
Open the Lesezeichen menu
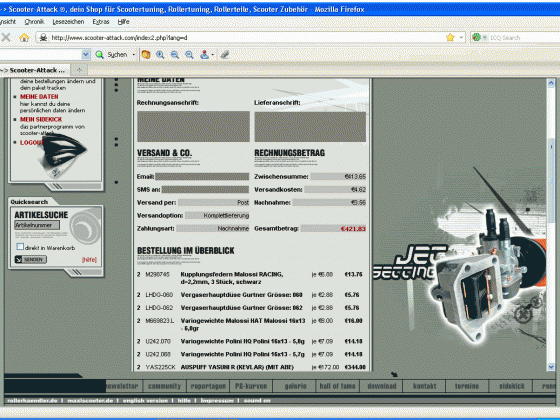tap(68, 22)
